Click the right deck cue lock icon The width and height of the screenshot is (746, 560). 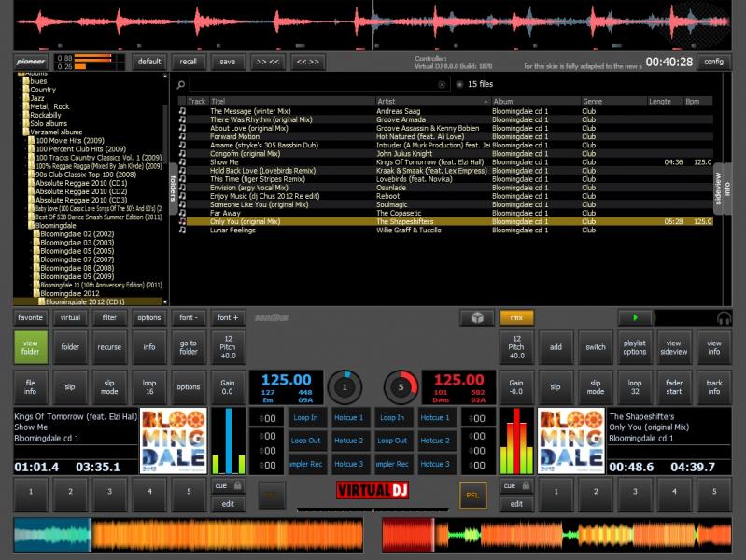pyautogui.click(x=527, y=485)
